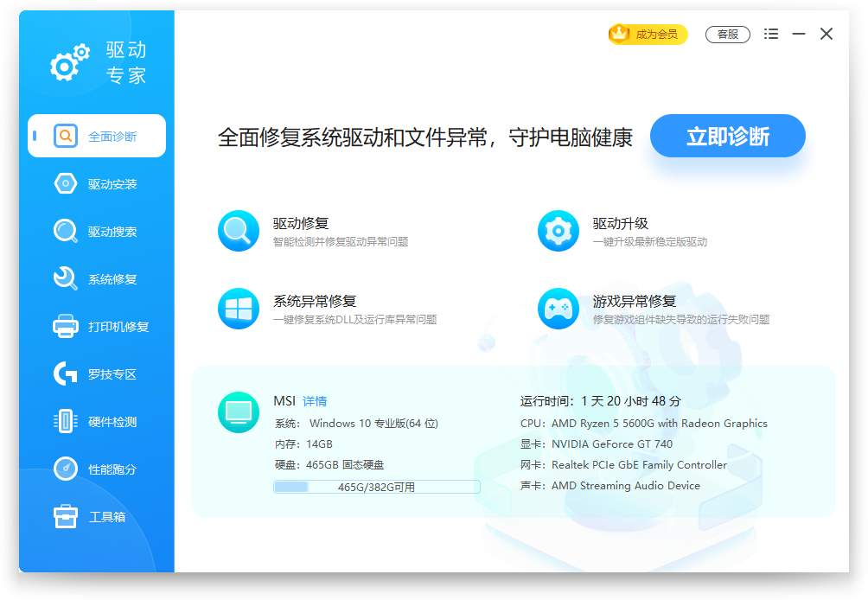Click the 全面诊断 magnifier icon in the sidebar
868x600 pixels.
[66, 136]
